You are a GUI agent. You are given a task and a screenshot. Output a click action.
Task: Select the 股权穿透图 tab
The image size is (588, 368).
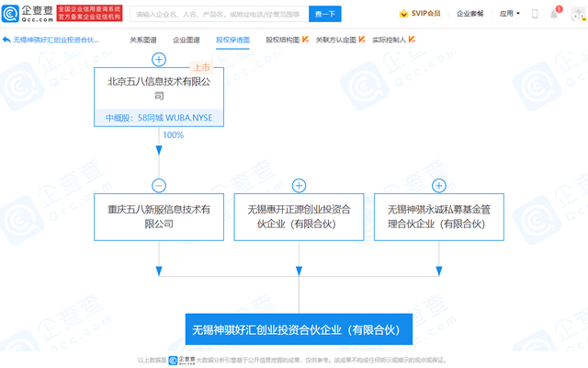[232, 40]
